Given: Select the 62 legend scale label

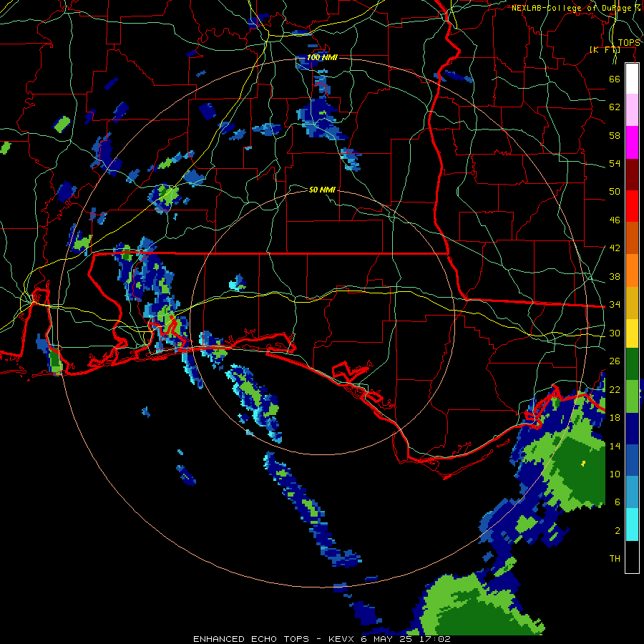Looking at the screenshot, I should pyautogui.click(x=615, y=107).
